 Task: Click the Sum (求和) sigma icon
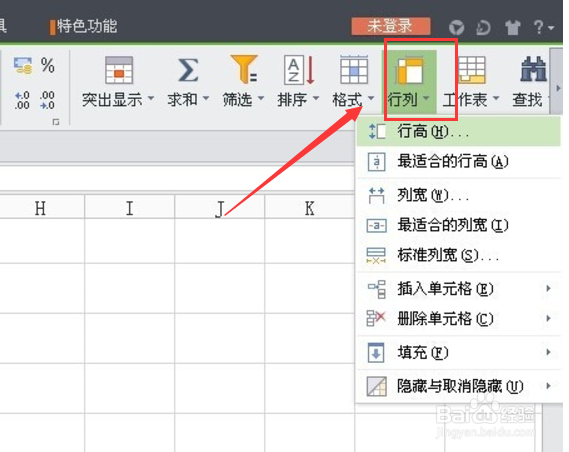(x=188, y=70)
